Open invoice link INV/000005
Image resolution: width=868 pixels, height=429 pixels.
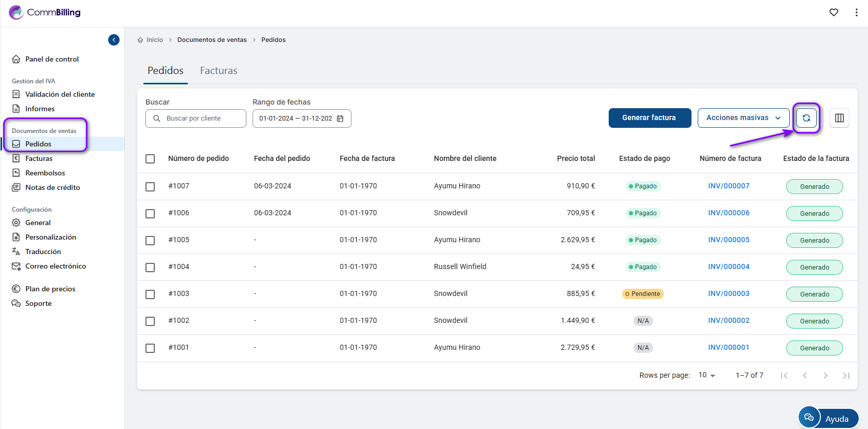point(728,240)
